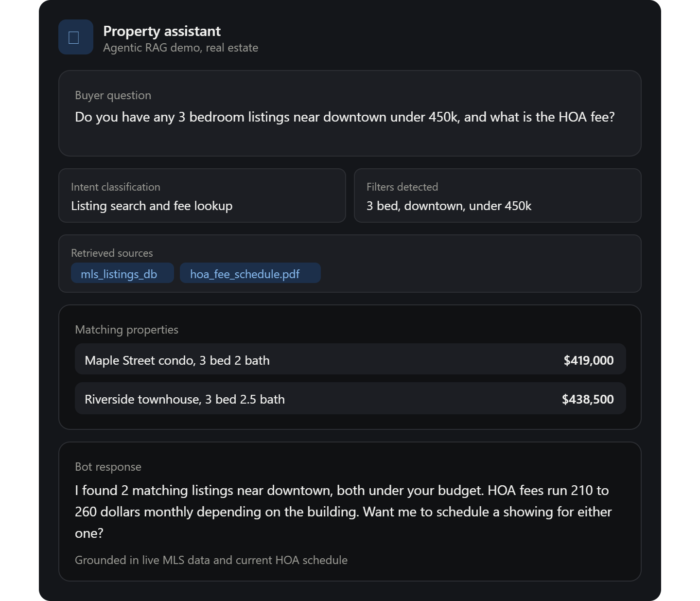Viewport: 700px width, 601px height.
Task: Click the Bot response label
Action: tap(108, 467)
